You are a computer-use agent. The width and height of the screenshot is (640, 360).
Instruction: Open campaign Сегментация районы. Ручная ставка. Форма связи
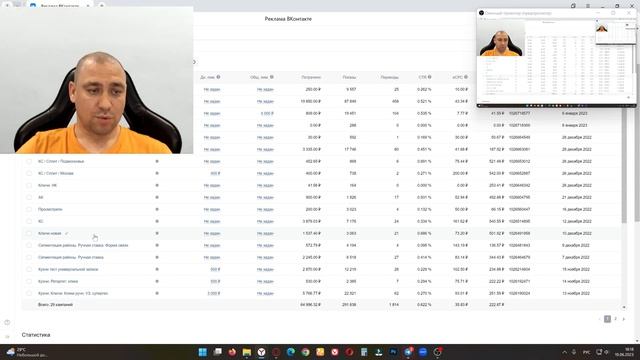[83, 245]
